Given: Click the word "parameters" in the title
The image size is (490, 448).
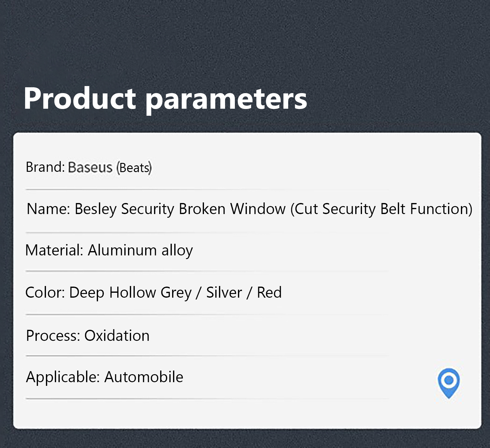Looking at the screenshot, I should click(x=226, y=99).
